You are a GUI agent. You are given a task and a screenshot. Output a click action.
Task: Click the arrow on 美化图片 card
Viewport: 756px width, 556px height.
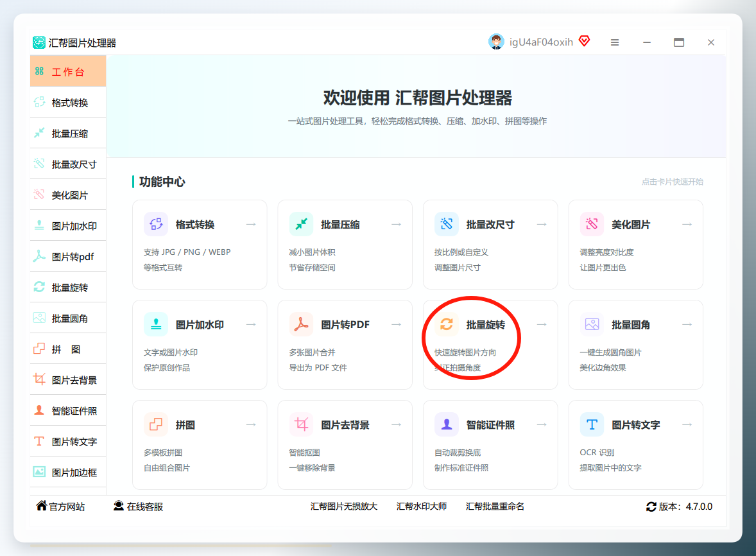(x=687, y=224)
